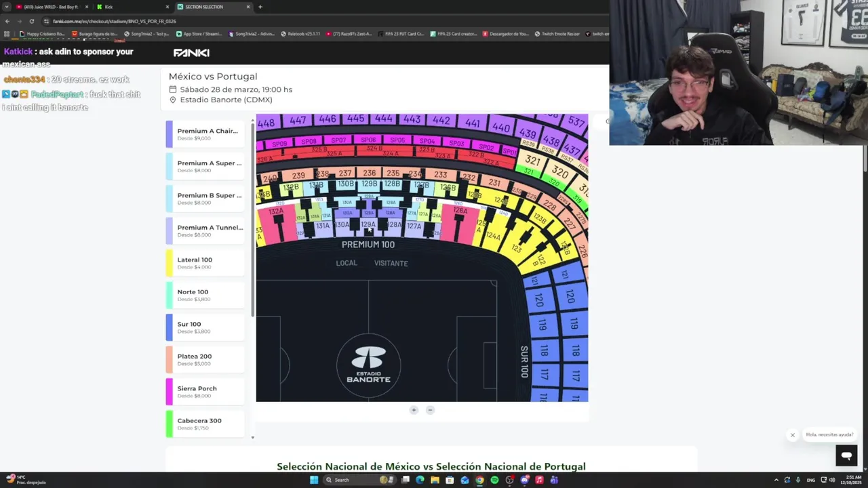Click the VISITANTE bench label
The width and height of the screenshot is (868, 488).
(391, 263)
